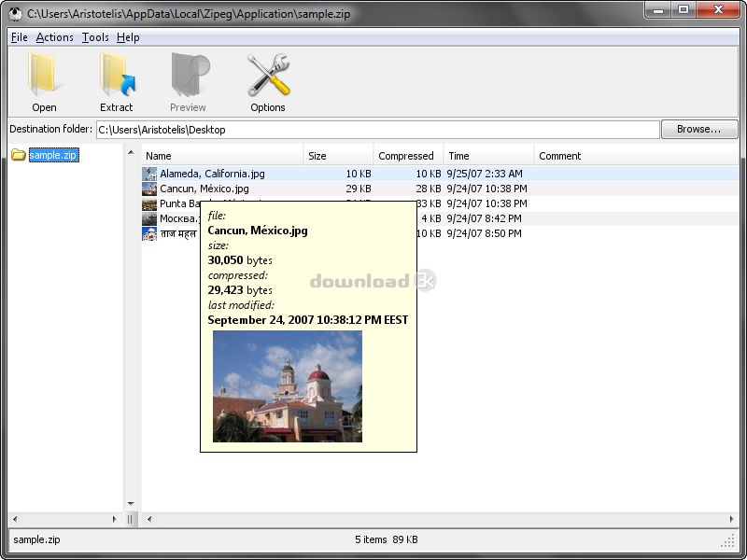The width and height of the screenshot is (747, 560).
Task: Click inside the destination folder path field
Action: tap(373, 129)
